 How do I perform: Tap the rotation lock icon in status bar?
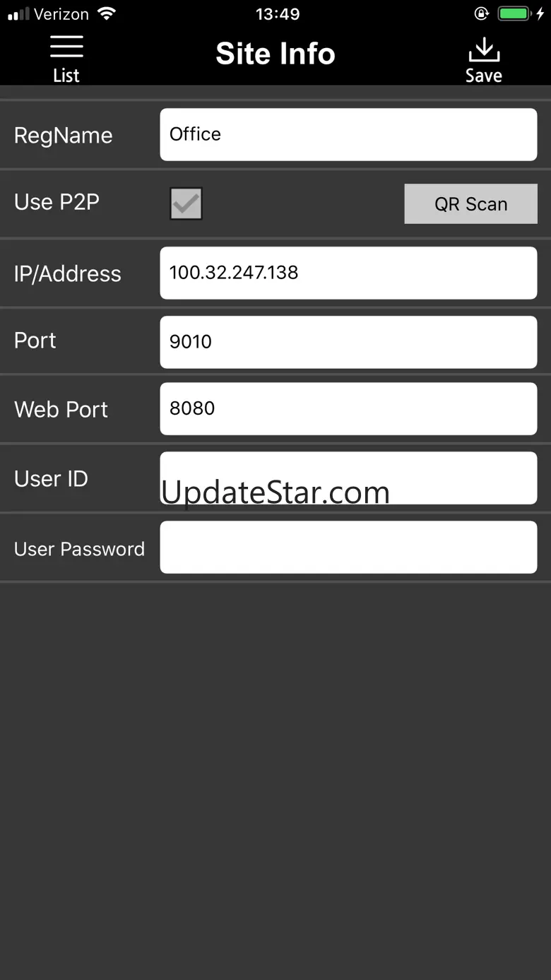click(x=482, y=13)
